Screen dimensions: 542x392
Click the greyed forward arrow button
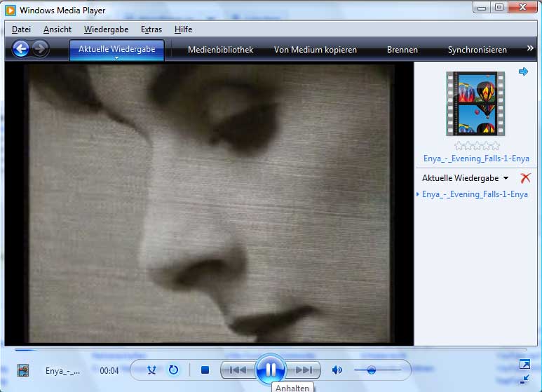(x=41, y=49)
